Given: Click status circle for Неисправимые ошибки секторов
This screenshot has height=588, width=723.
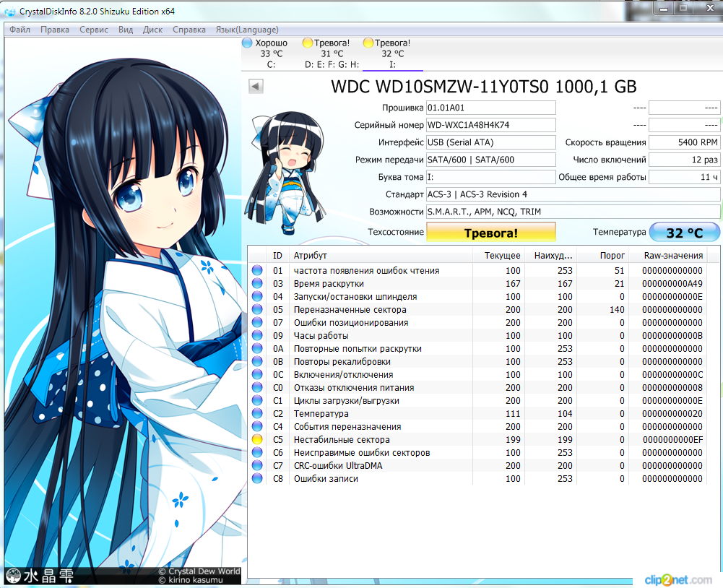Looking at the screenshot, I should 257,452.
